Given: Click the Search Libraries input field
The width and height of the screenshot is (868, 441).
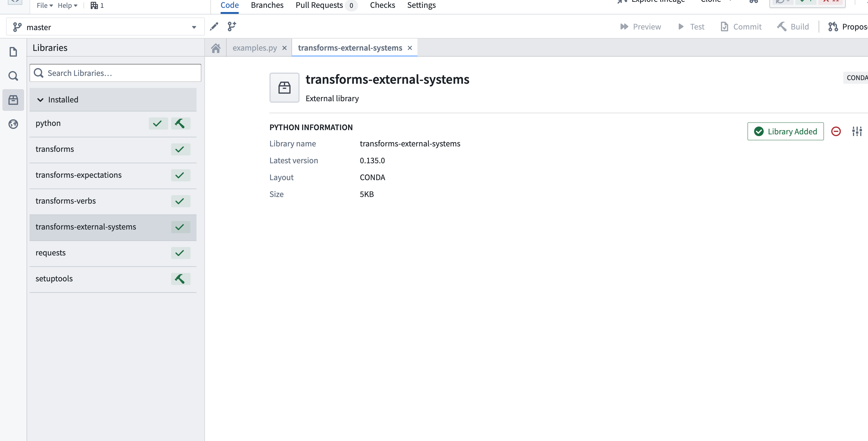Looking at the screenshot, I should click(115, 72).
